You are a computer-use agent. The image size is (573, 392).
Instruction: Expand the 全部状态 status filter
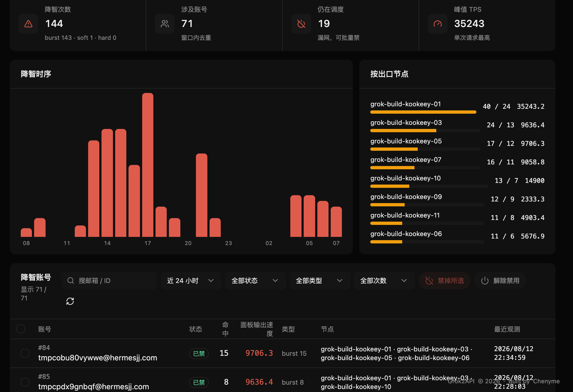(255, 281)
